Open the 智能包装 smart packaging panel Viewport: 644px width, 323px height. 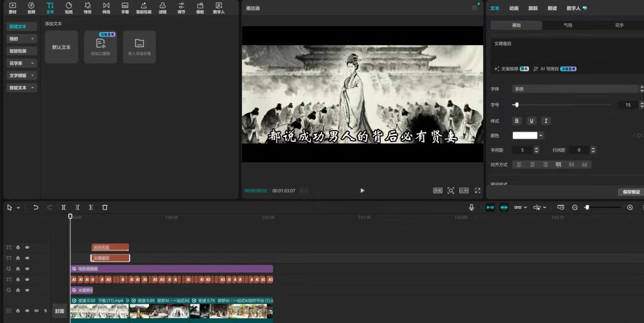[x=144, y=8]
